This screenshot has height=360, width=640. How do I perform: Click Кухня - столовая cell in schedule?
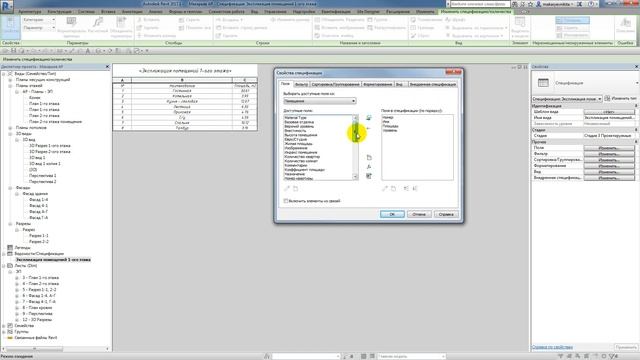coord(182,101)
